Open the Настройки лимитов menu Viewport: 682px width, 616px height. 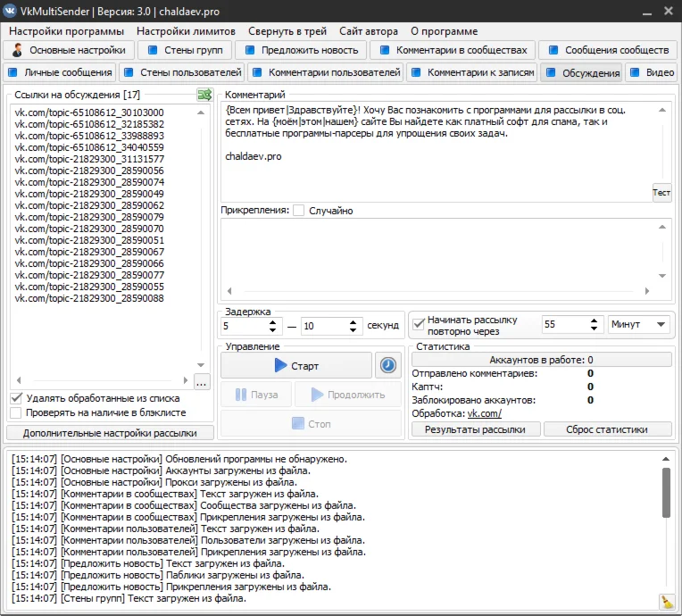point(186,31)
